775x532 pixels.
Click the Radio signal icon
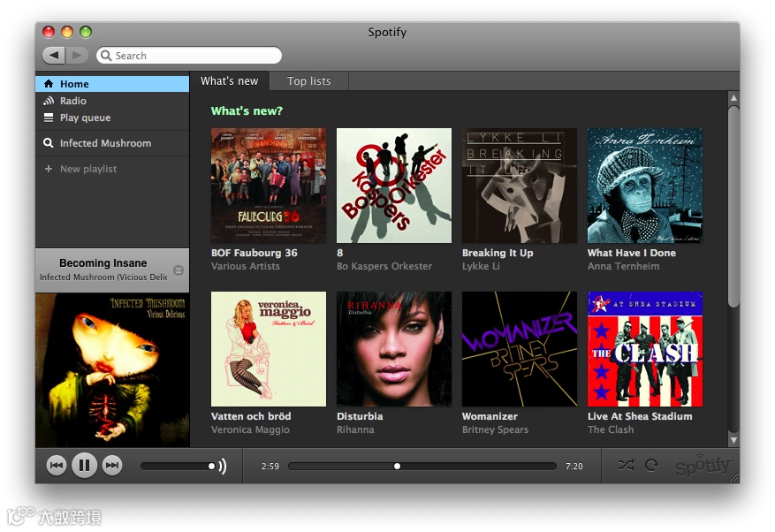[49, 101]
